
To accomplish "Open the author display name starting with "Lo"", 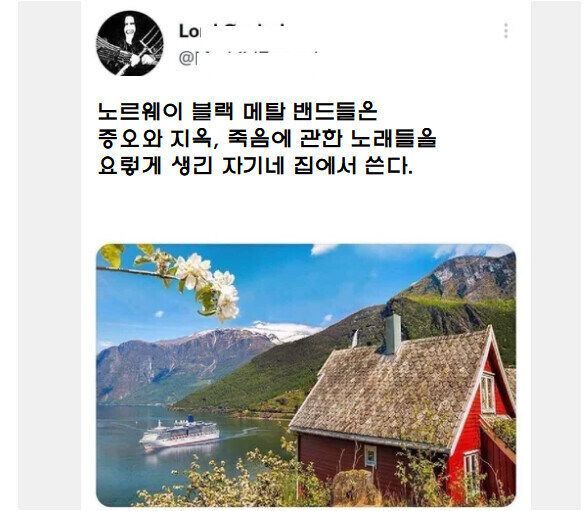I will [x=232, y=31].
